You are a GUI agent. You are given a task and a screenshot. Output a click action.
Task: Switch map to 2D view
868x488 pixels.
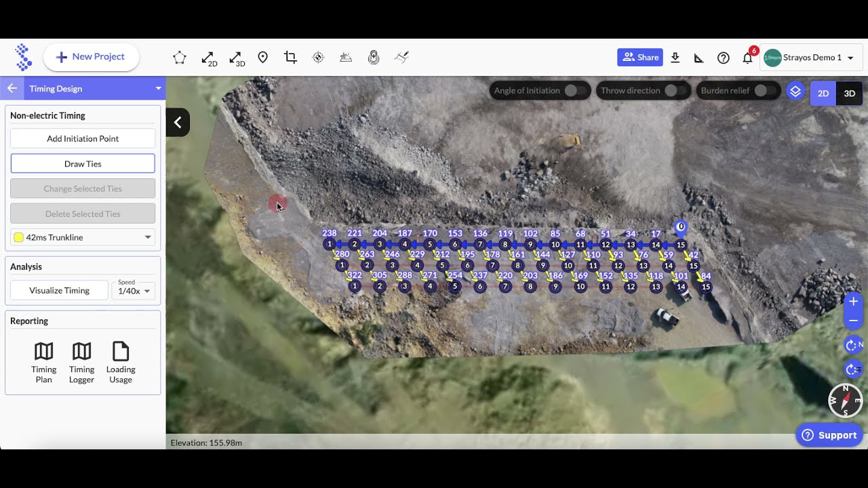pyautogui.click(x=823, y=94)
